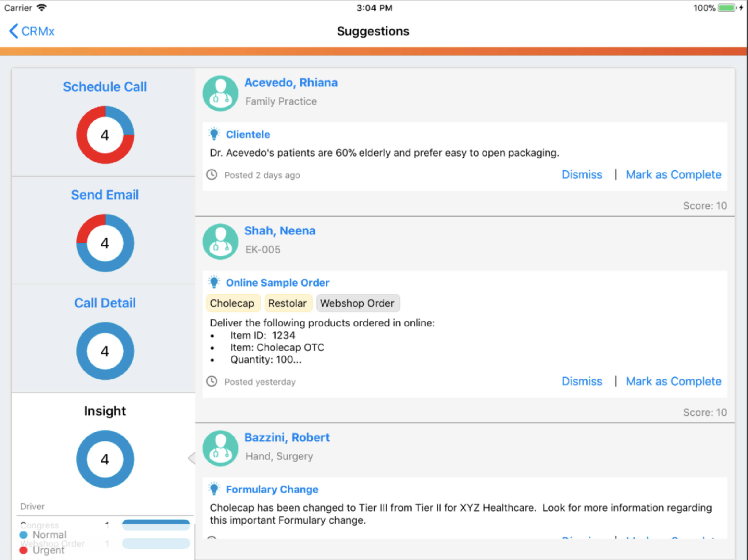The height and width of the screenshot is (560, 748).
Task: Click the Congress driver bar
Action: tap(156, 525)
